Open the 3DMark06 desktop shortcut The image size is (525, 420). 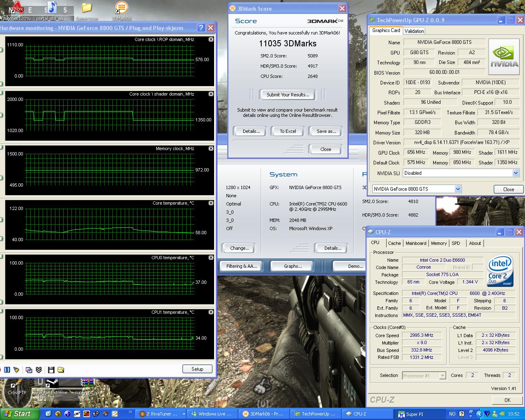pyautogui.click(x=121, y=11)
